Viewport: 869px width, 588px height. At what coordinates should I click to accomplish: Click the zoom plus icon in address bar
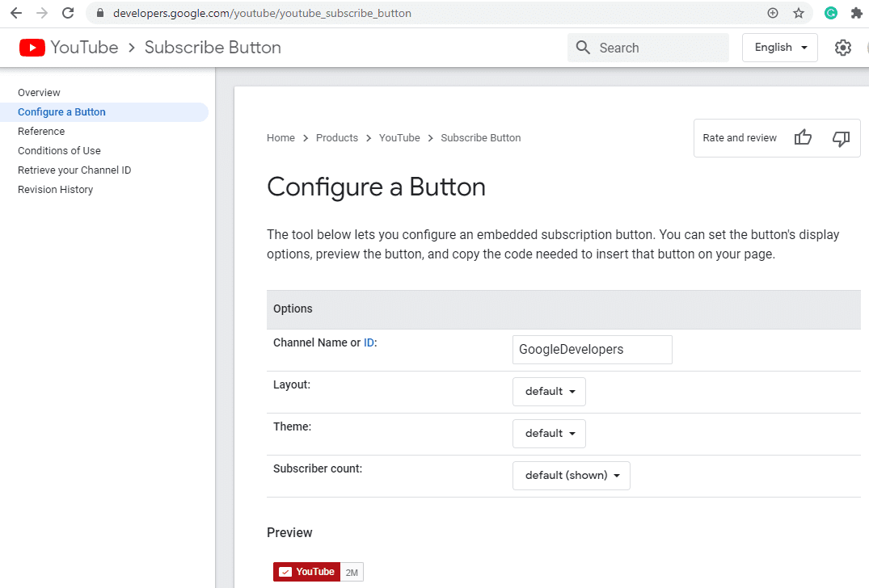click(773, 13)
